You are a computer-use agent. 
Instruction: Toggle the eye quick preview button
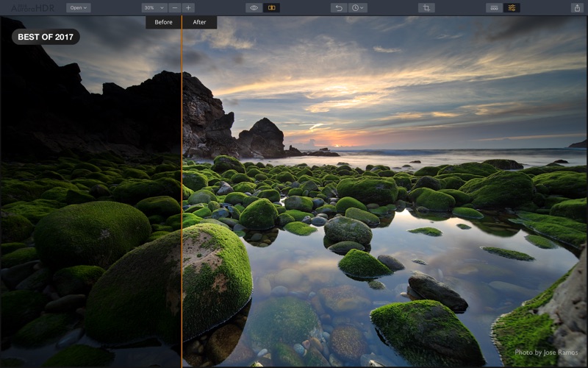254,8
